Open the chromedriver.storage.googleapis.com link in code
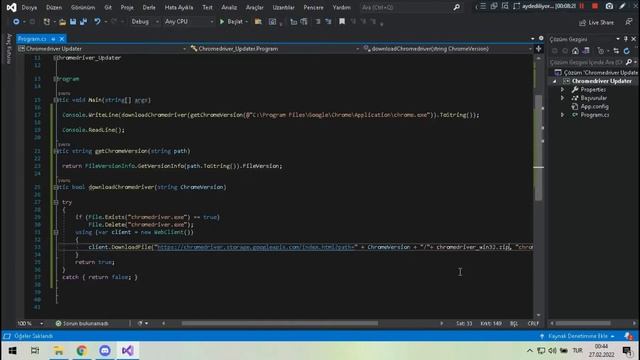Image resolution: width=640 pixels, height=360 pixels. (x=255, y=247)
